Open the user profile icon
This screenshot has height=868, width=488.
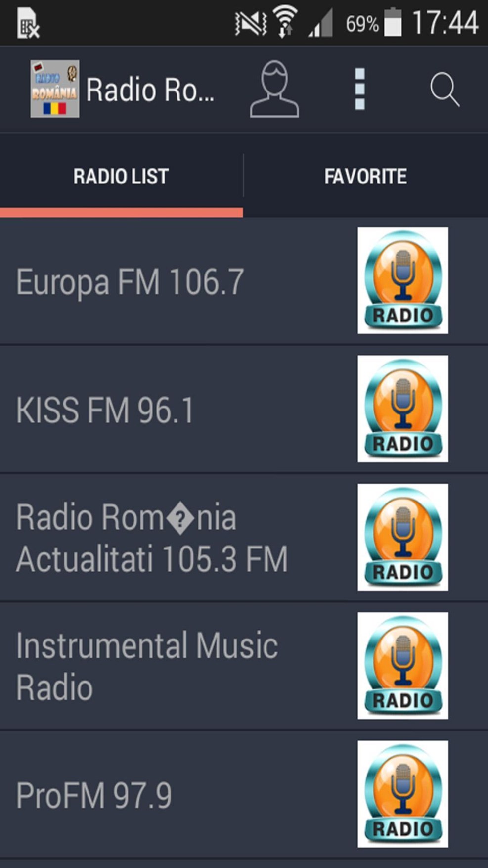[274, 89]
